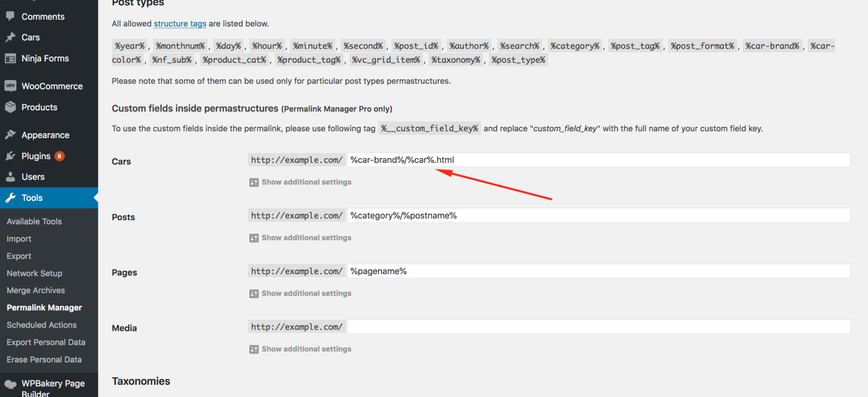Open Permalink Manager submenu

click(x=45, y=308)
